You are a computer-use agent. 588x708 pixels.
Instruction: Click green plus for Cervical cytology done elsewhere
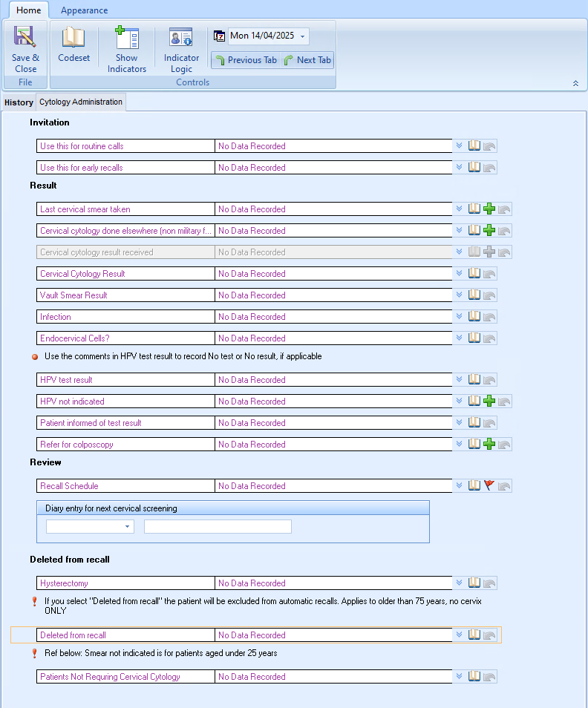pos(489,231)
